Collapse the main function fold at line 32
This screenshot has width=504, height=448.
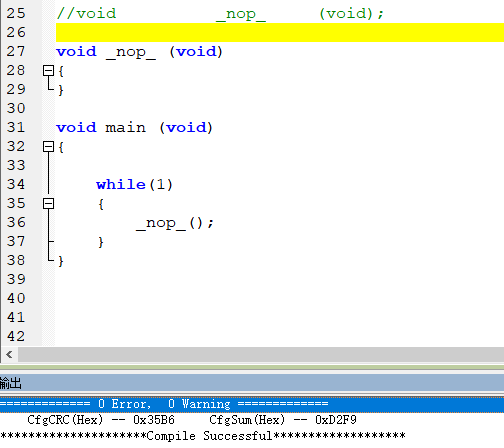click(48, 146)
